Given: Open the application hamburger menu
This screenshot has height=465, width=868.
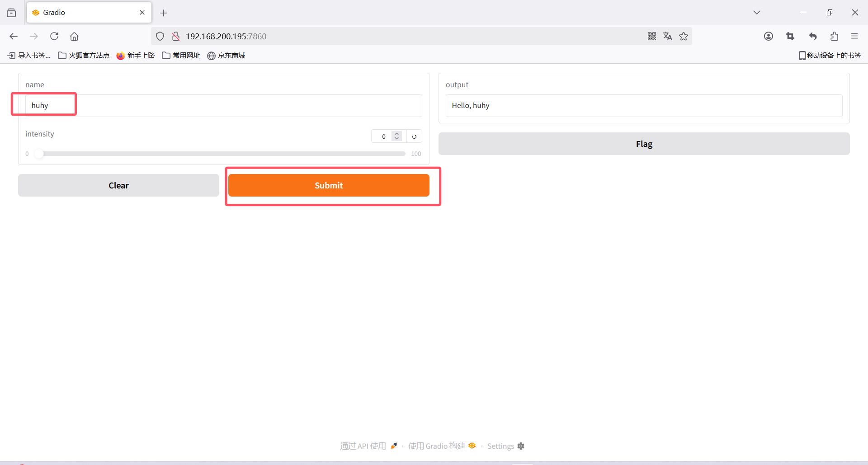Looking at the screenshot, I should (x=854, y=36).
